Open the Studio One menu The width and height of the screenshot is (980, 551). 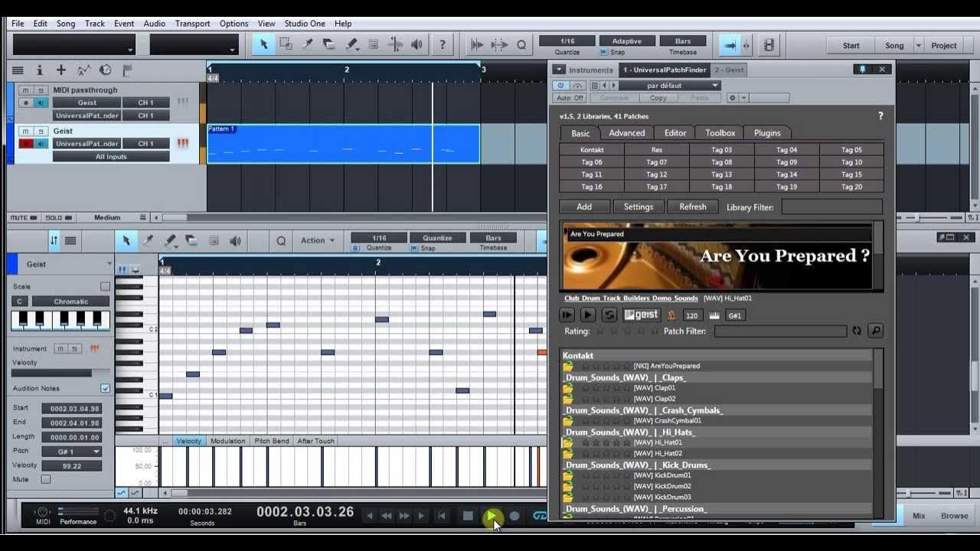pyautogui.click(x=305, y=24)
